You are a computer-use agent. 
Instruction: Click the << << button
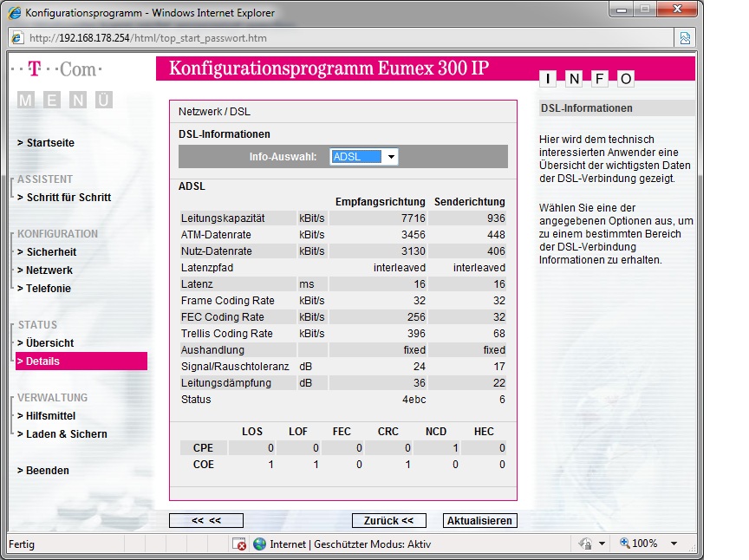[x=206, y=520]
